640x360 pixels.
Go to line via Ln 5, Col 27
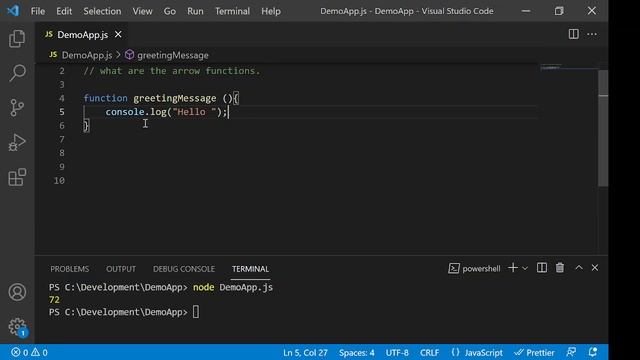point(305,352)
